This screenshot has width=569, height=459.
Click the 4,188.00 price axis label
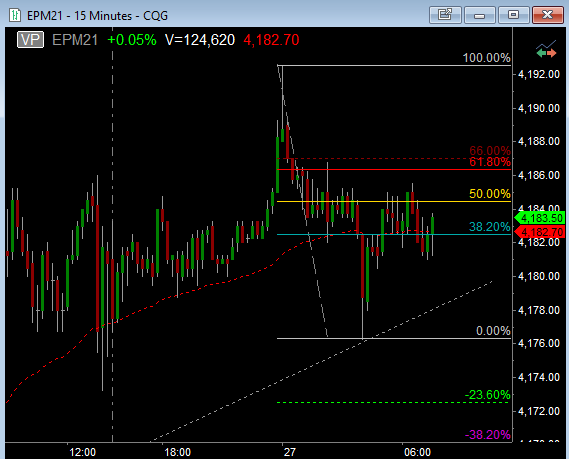point(539,141)
